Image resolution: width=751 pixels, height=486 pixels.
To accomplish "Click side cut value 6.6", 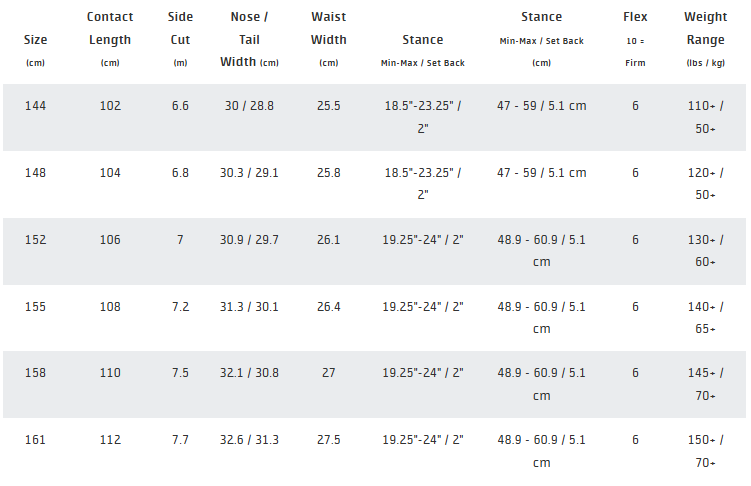I will tap(180, 106).
